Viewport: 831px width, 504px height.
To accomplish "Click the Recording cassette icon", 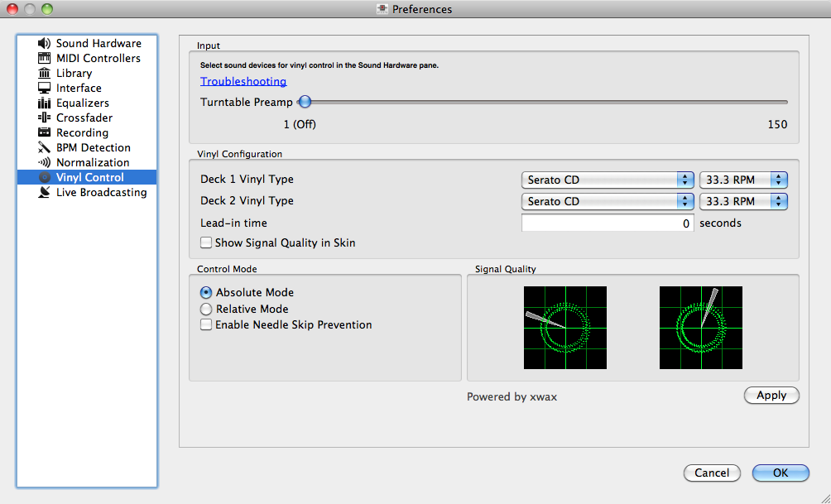I will (45, 132).
